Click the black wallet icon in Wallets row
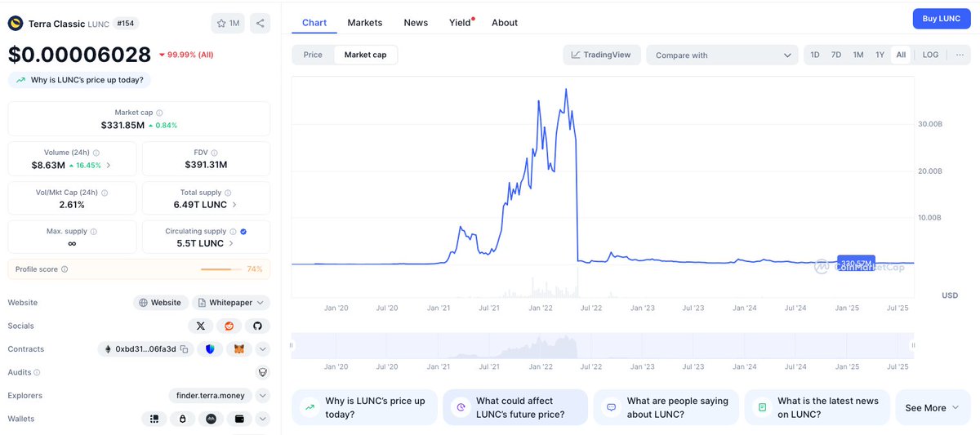The width and height of the screenshot is (980, 435). click(240, 419)
